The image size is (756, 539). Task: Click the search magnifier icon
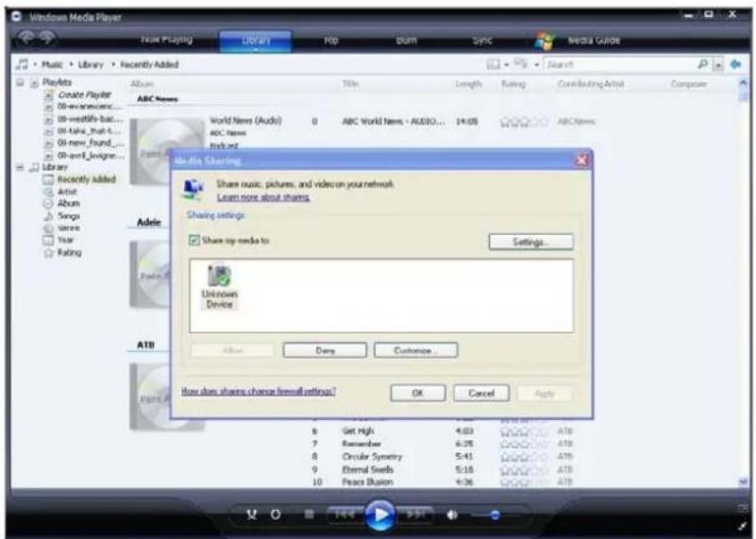click(x=703, y=64)
